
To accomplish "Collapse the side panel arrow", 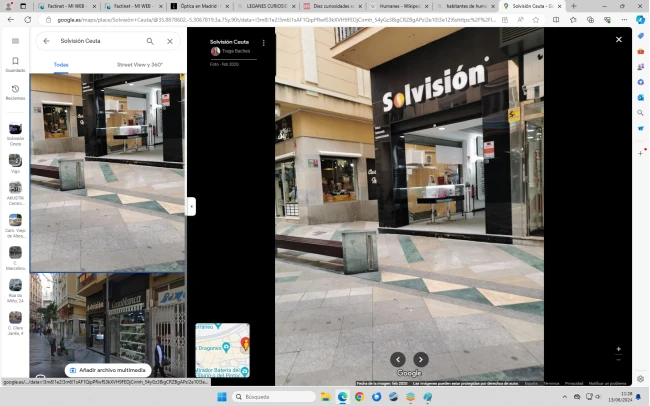I will (x=191, y=206).
